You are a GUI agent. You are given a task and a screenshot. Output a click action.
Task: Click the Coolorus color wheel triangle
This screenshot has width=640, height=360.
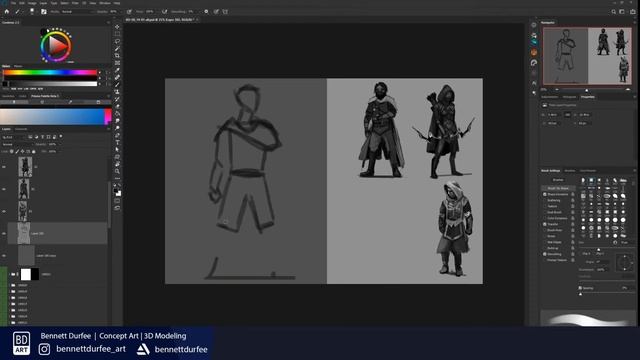58,46
